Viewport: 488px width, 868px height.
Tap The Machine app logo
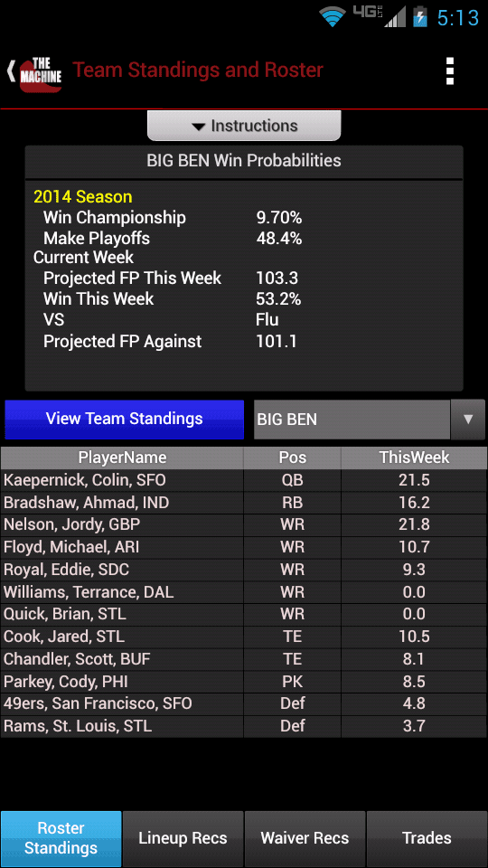[x=41, y=71]
